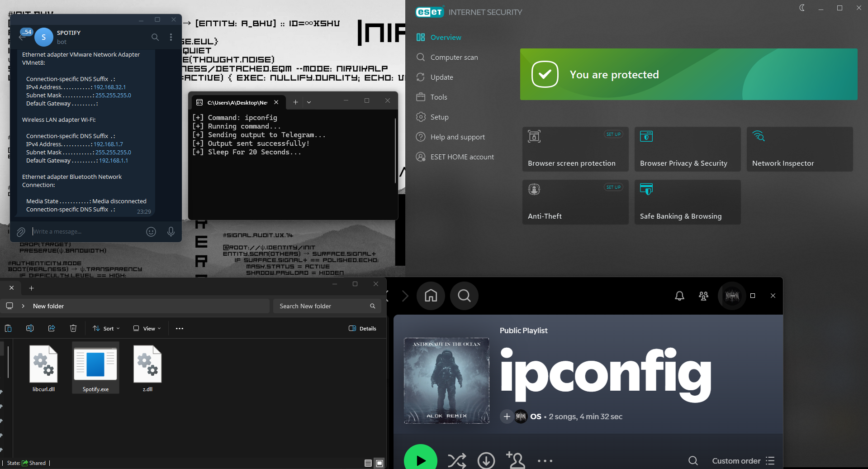The height and width of the screenshot is (469, 868).
Task: Expand the path chevron before New folder
Action: click(23, 306)
